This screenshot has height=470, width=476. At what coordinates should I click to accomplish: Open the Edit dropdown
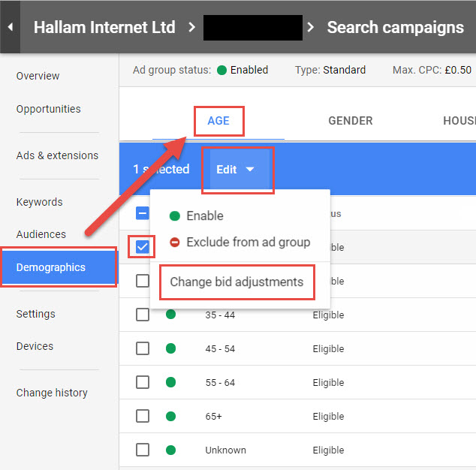(x=238, y=170)
